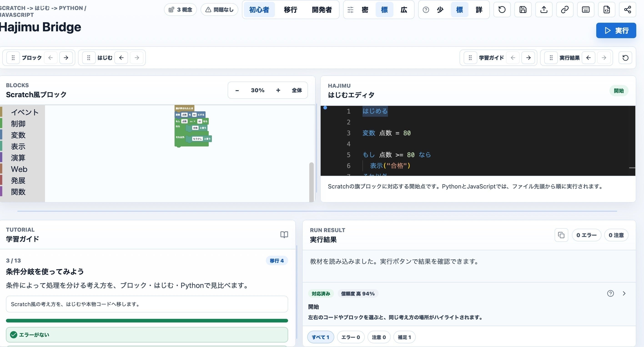This screenshot has width=644, height=347.
Task: Click the code file icon
Action: tap(606, 10)
